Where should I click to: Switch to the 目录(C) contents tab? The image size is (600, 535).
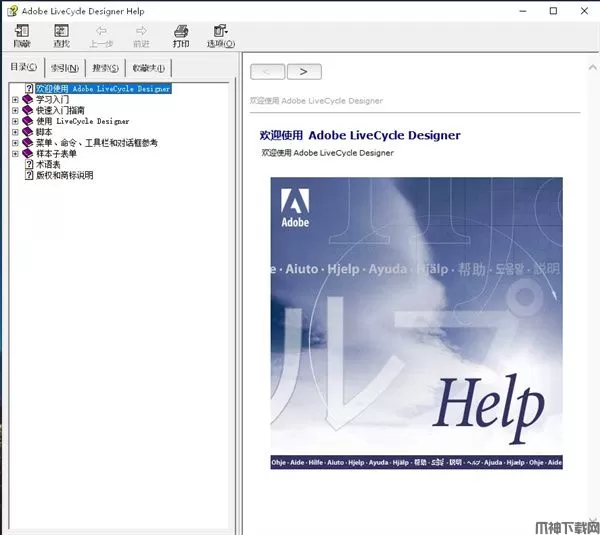(x=24, y=67)
